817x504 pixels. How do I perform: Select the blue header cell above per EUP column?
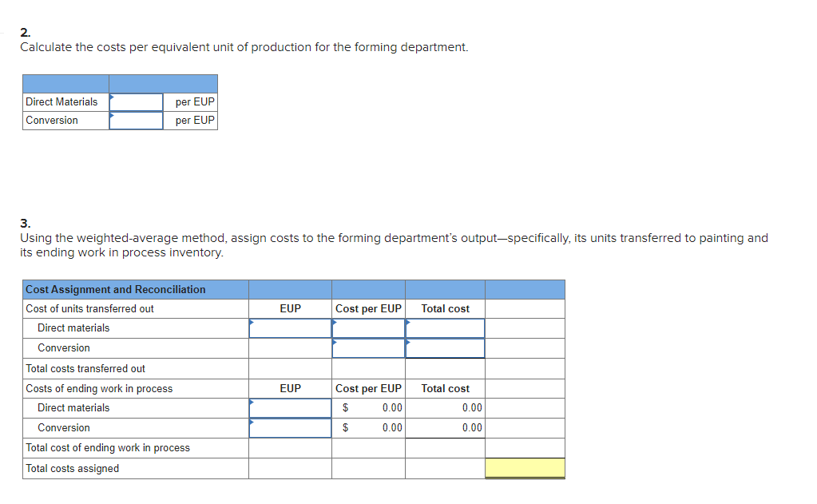163,83
